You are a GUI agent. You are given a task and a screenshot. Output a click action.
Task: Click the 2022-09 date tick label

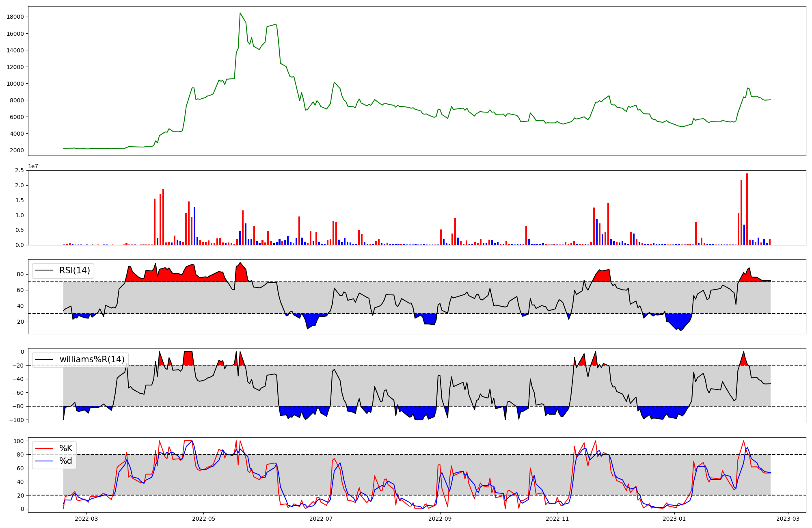pyautogui.click(x=440, y=519)
